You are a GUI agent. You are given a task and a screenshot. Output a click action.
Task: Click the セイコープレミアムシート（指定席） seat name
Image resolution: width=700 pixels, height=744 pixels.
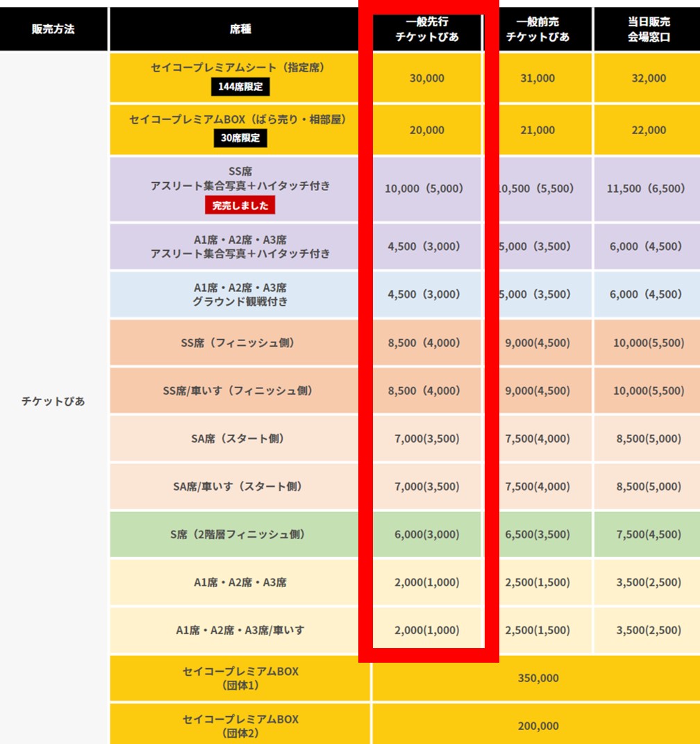tap(237, 67)
